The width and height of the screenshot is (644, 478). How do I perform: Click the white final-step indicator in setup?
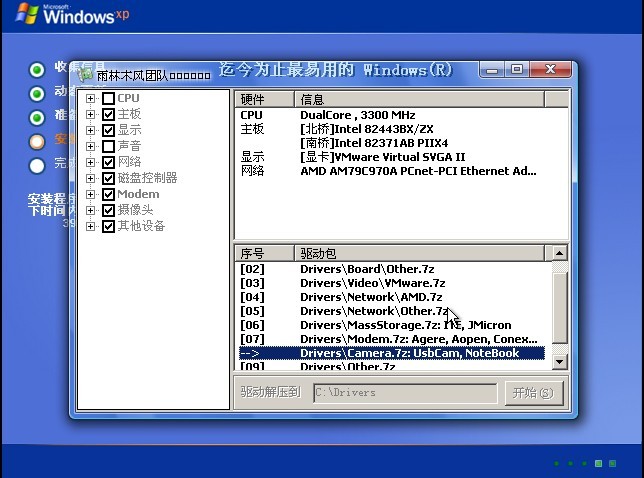coord(37,166)
